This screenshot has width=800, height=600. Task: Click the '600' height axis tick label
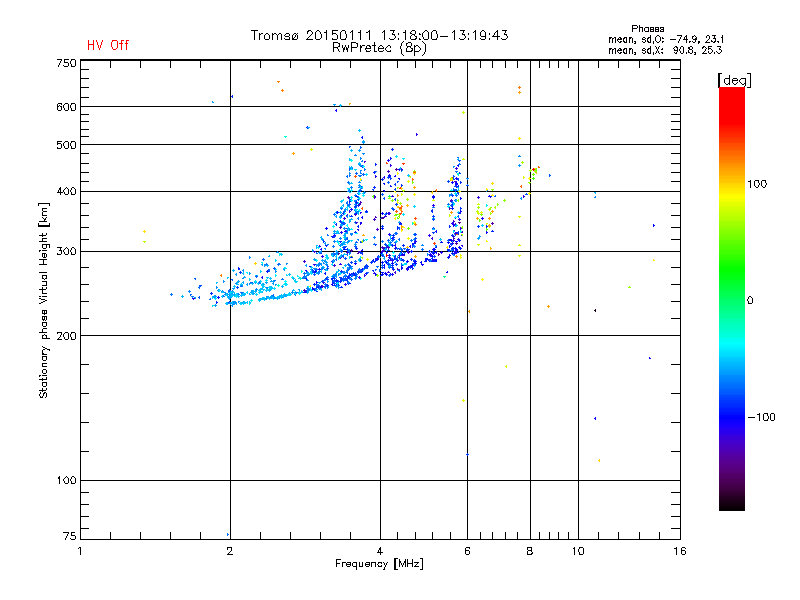click(x=66, y=107)
